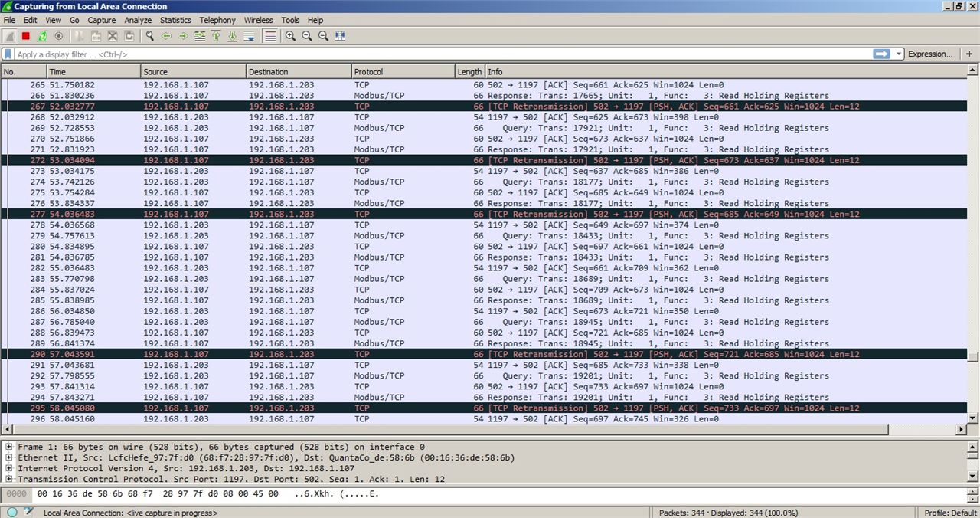
Task: Click the Profile: Default status entry
Action: pyautogui.click(x=950, y=513)
